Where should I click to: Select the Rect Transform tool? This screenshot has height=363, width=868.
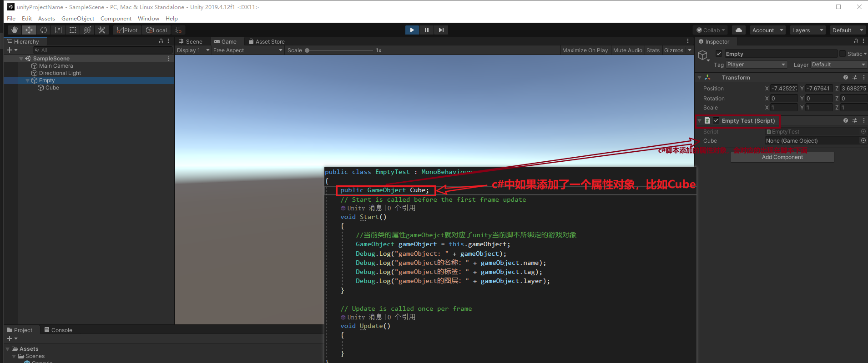pyautogui.click(x=73, y=30)
